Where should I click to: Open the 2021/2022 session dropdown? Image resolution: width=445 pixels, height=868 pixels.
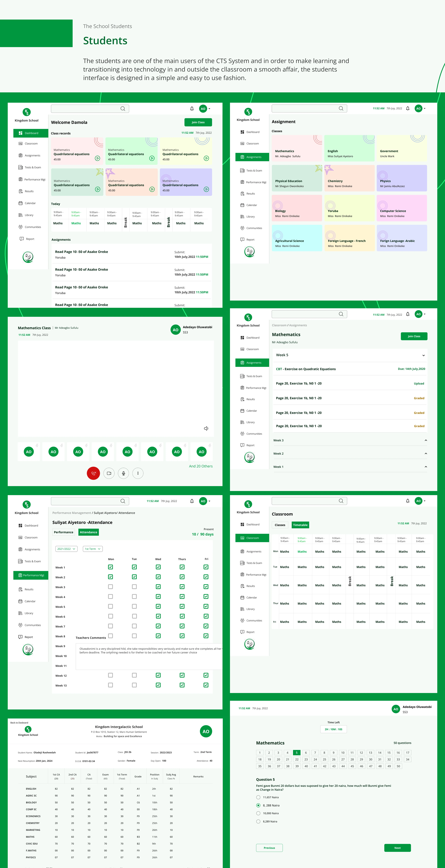(x=66, y=549)
